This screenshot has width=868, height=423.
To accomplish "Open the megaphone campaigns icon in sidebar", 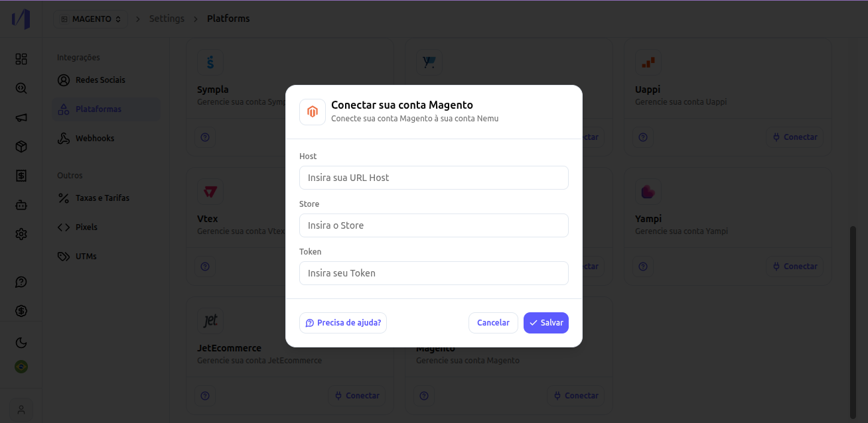I will pyautogui.click(x=21, y=117).
